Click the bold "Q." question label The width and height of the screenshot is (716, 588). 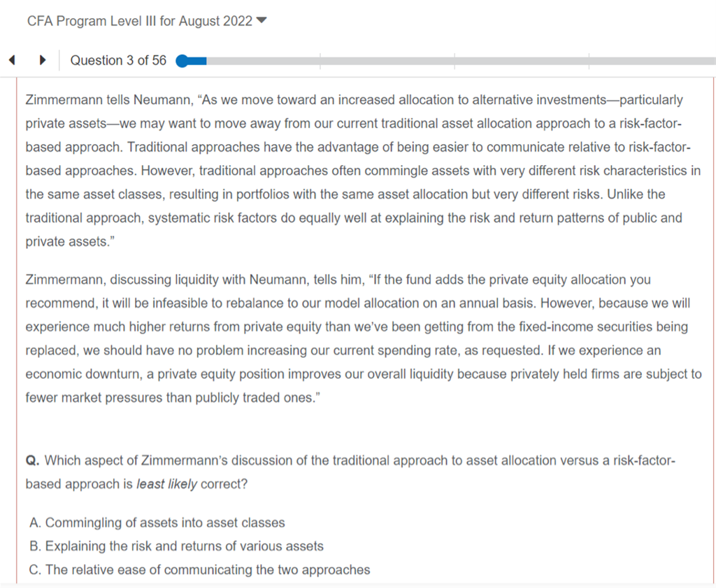31,461
